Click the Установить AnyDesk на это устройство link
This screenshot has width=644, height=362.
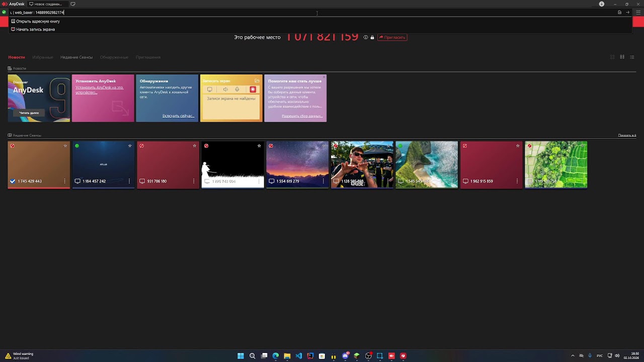(x=99, y=89)
